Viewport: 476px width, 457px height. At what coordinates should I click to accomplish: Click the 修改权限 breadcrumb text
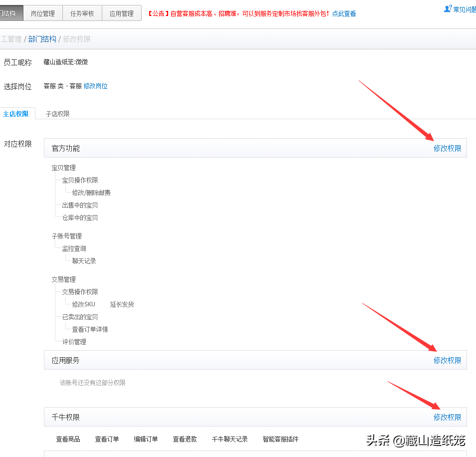(x=77, y=39)
